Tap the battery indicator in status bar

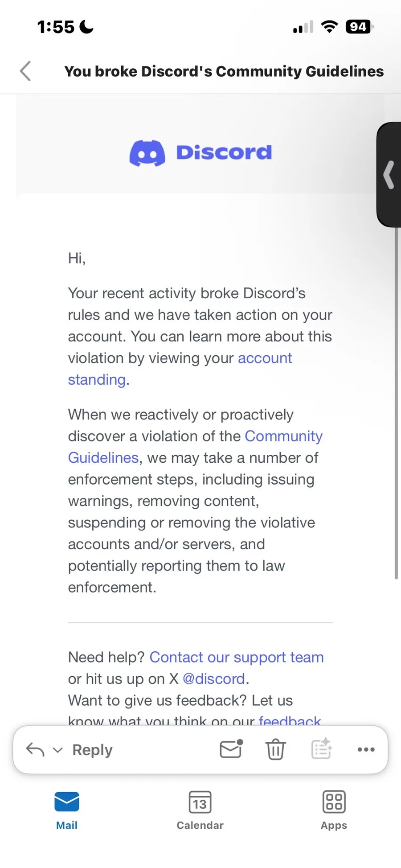point(359,27)
